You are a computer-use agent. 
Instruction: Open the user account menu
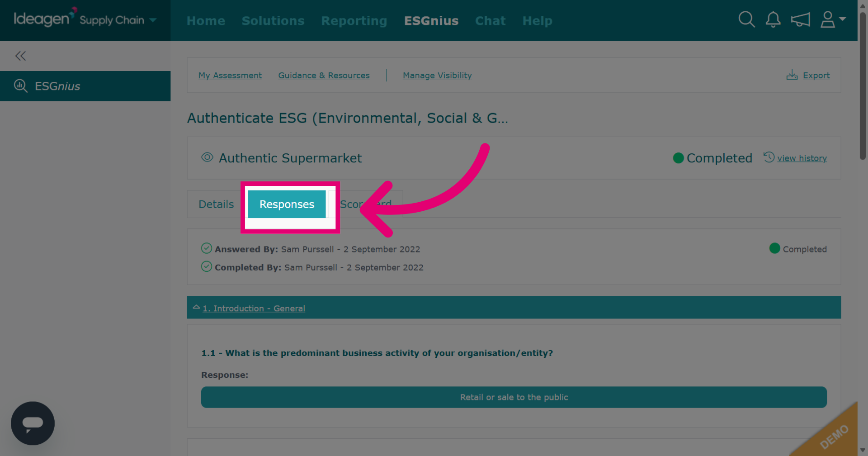click(x=833, y=19)
